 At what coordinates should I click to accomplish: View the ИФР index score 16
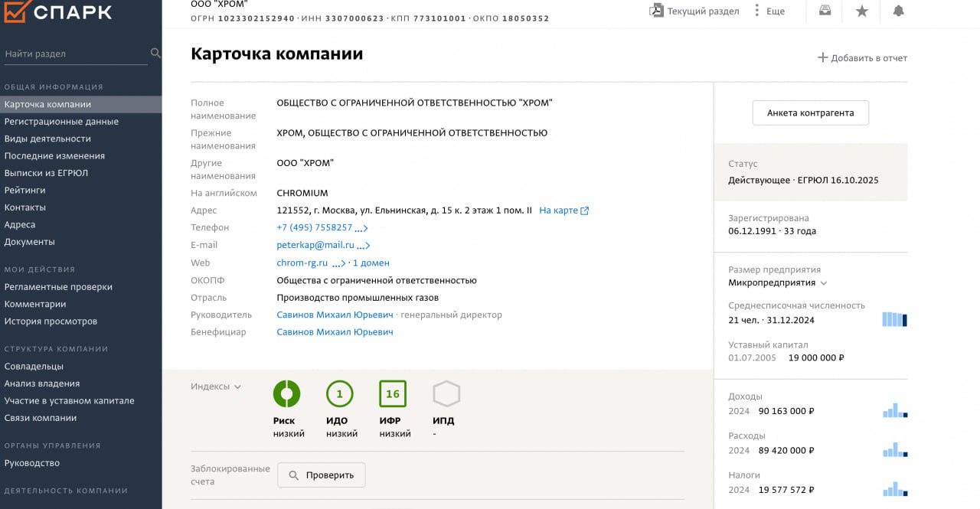[x=393, y=394]
